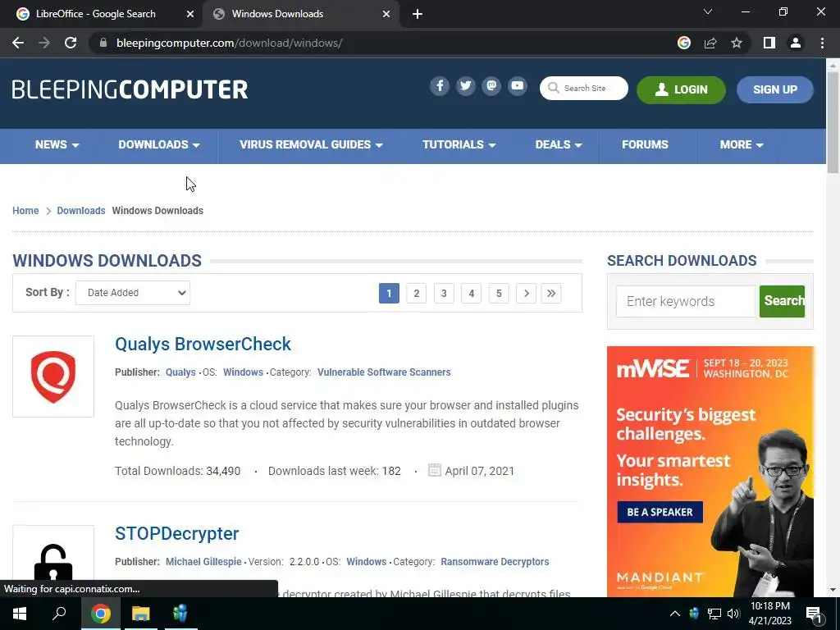Reload the current page
840x630 pixels.
click(71, 43)
